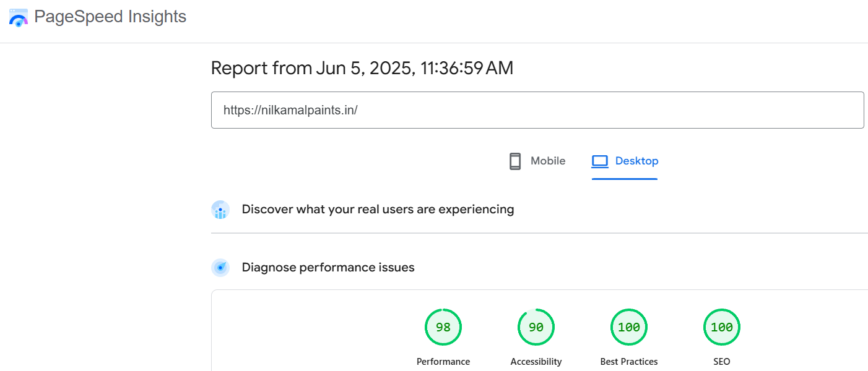Click the PageSpeed Insights title text
868x371 pixels.
pyautogui.click(x=110, y=17)
